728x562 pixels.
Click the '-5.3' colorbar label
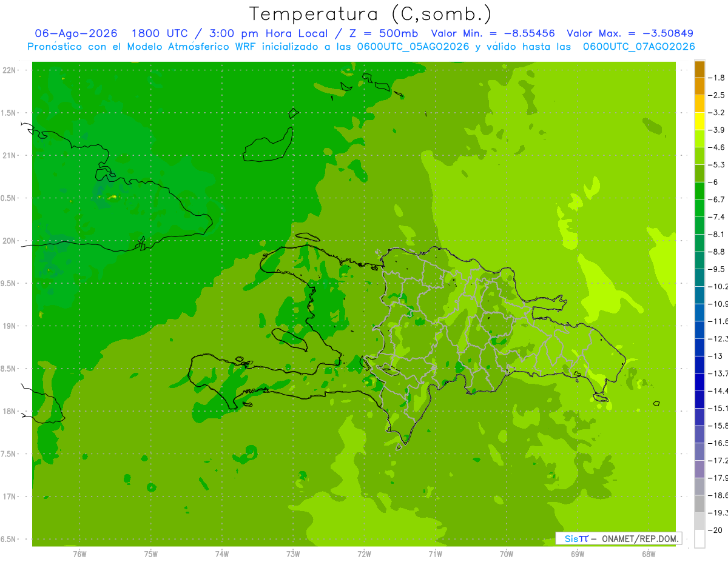pyautogui.click(x=717, y=165)
